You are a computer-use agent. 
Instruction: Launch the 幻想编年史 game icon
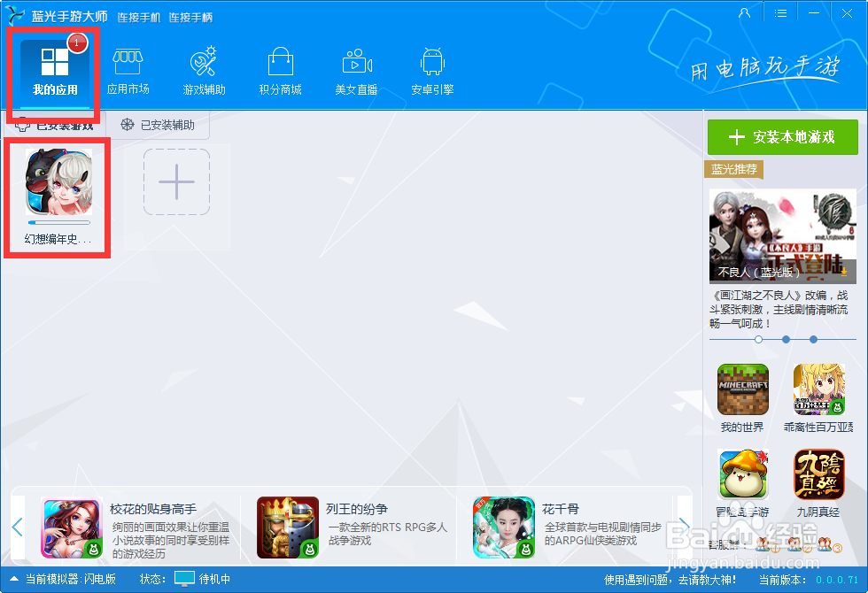pos(58,182)
